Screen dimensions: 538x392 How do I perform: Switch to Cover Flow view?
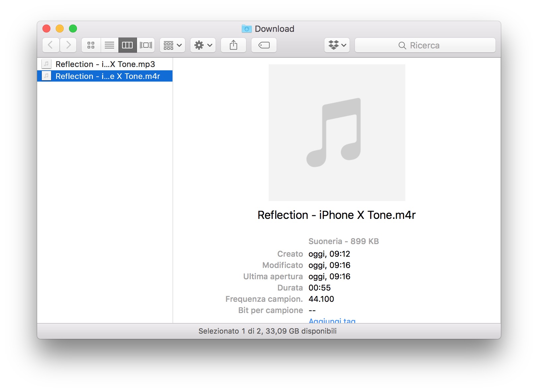(x=146, y=45)
